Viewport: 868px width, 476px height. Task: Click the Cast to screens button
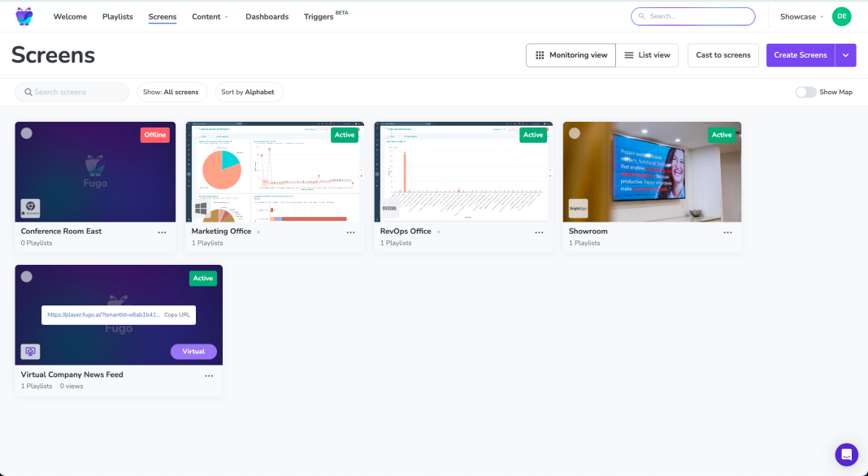click(723, 55)
